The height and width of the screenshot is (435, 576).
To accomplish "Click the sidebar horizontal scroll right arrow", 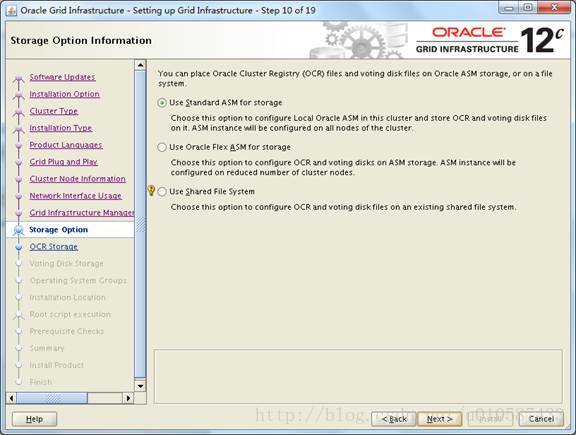I will tap(128, 398).
